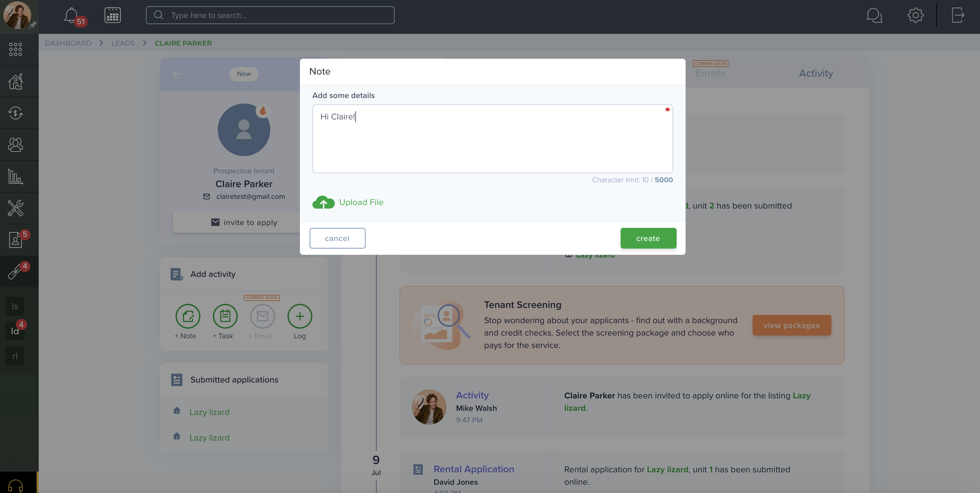The width and height of the screenshot is (980, 493).
Task: Open the support headset icon
Action: pyautogui.click(x=16, y=486)
